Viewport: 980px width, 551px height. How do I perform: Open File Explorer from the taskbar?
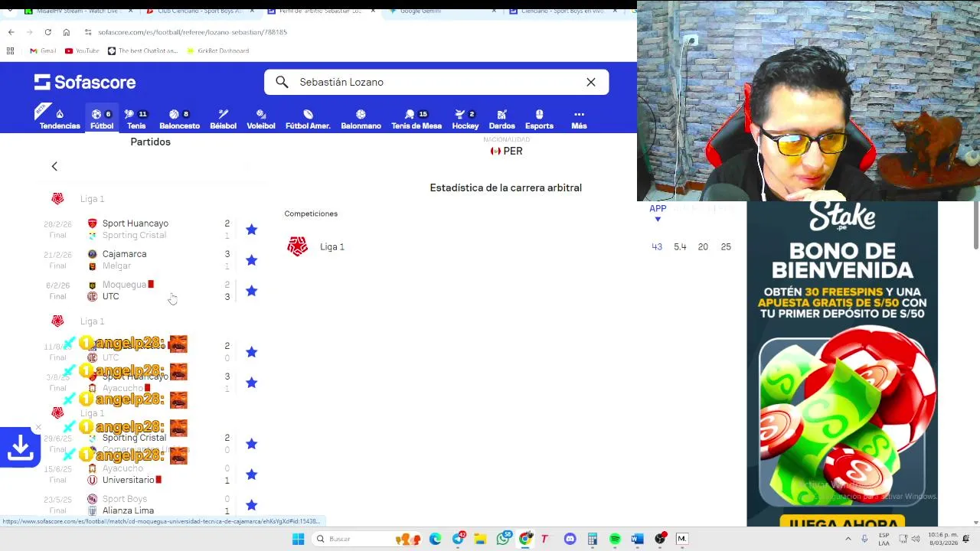click(481, 539)
